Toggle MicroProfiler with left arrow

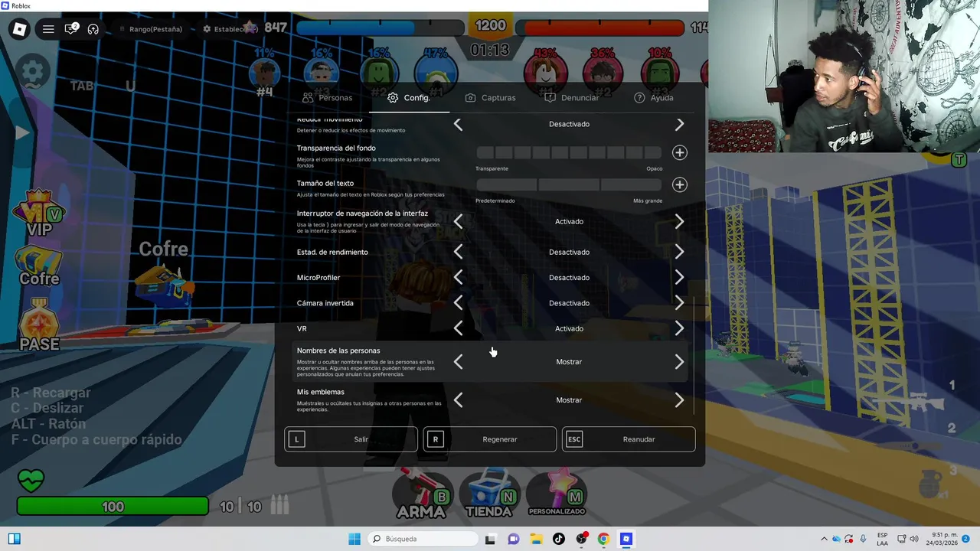point(458,277)
